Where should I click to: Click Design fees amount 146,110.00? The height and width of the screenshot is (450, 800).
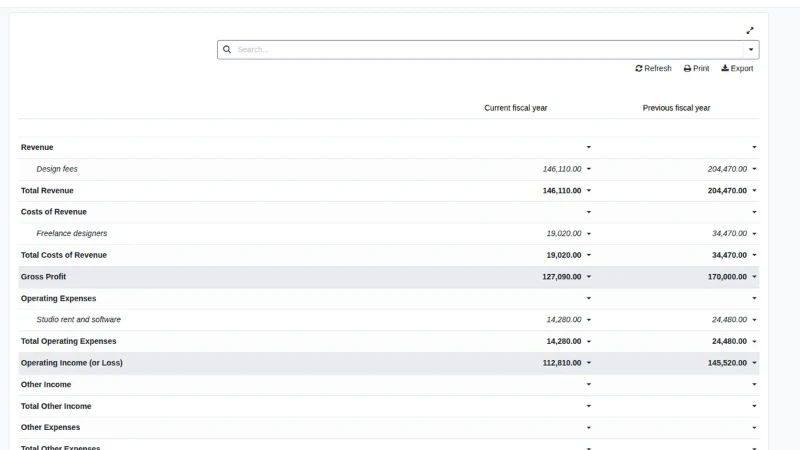(562, 169)
